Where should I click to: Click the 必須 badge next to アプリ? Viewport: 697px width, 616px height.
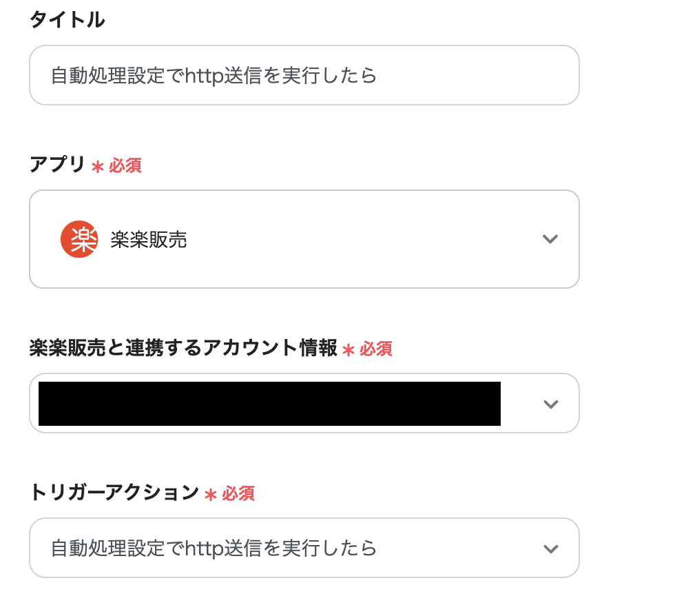(125, 166)
